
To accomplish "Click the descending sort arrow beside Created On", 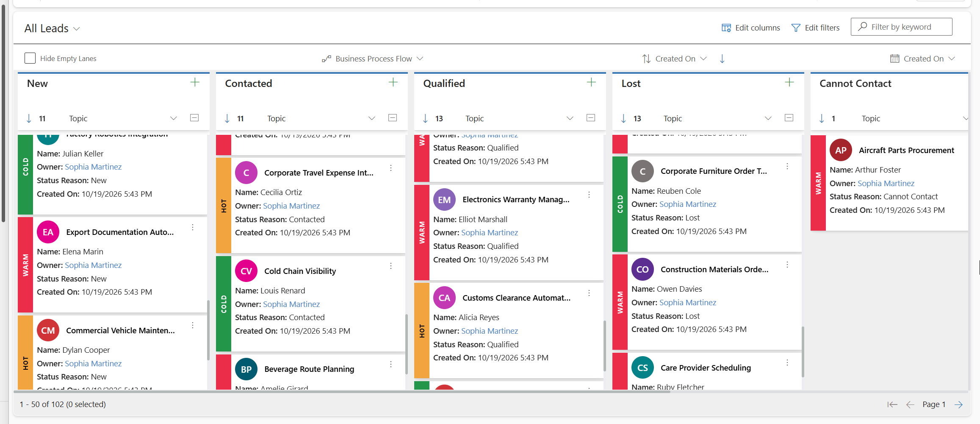I will (722, 59).
